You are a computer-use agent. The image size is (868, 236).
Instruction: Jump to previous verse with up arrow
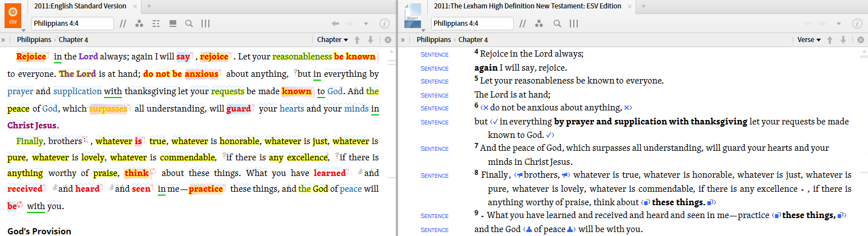click(829, 40)
